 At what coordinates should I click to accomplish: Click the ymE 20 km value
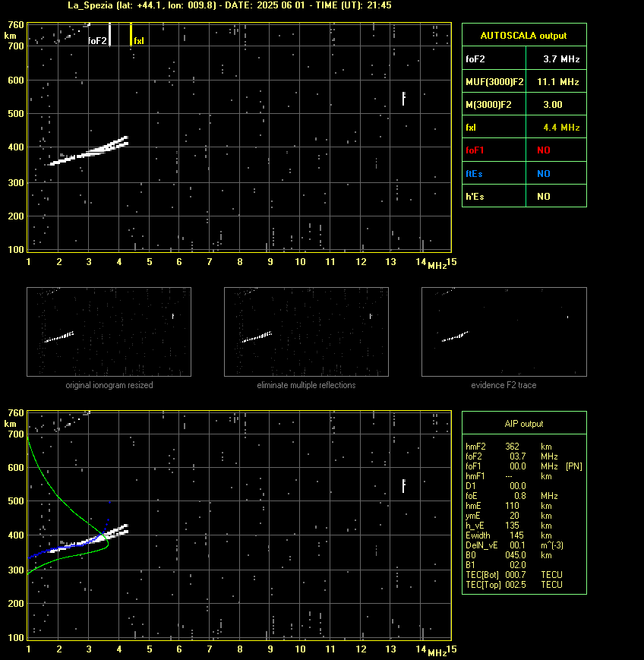(x=514, y=516)
